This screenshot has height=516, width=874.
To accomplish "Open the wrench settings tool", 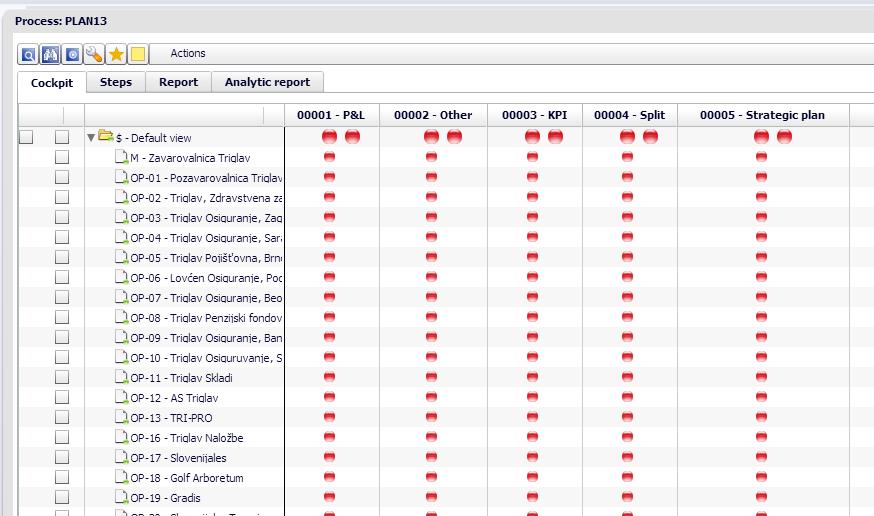I will [x=94, y=54].
